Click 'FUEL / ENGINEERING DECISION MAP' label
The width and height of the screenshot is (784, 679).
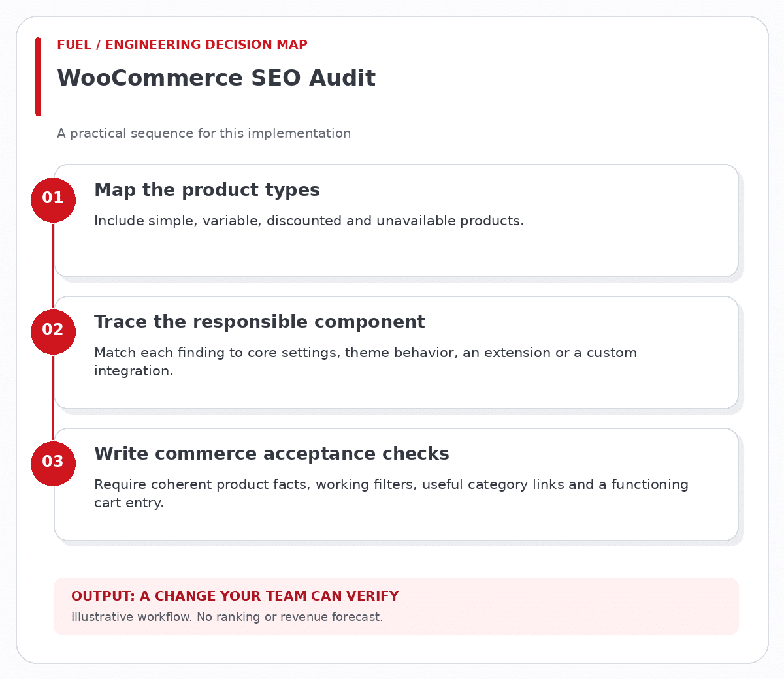click(182, 45)
